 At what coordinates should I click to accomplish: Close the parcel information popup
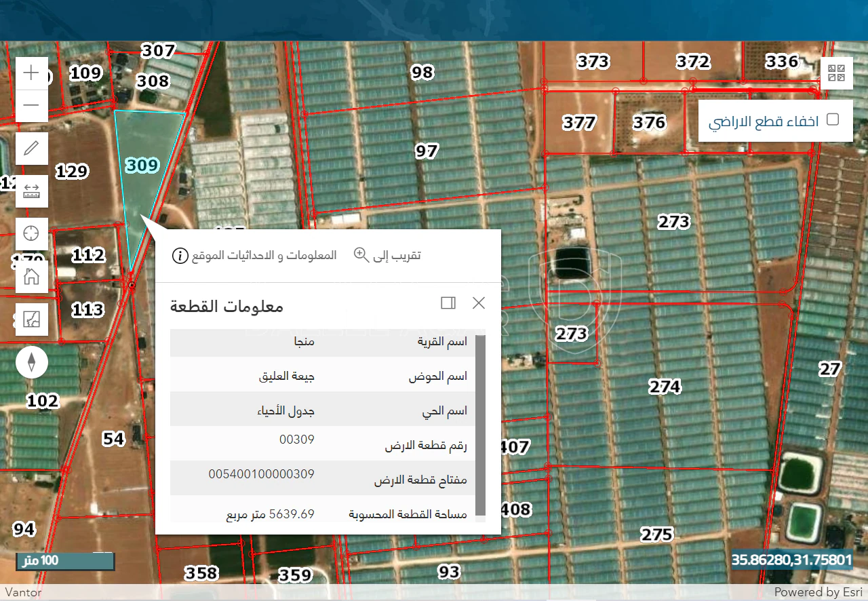[x=479, y=303]
